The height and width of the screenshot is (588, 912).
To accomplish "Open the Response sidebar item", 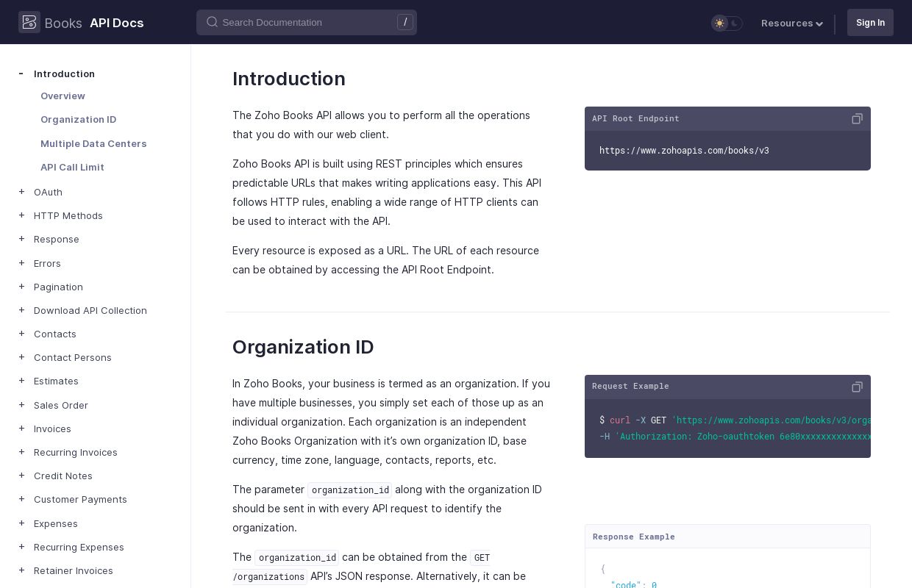I will point(57,239).
